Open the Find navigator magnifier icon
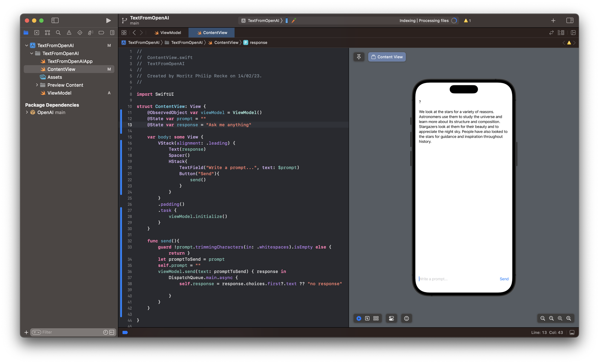 pyautogui.click(x=58, y=33)
